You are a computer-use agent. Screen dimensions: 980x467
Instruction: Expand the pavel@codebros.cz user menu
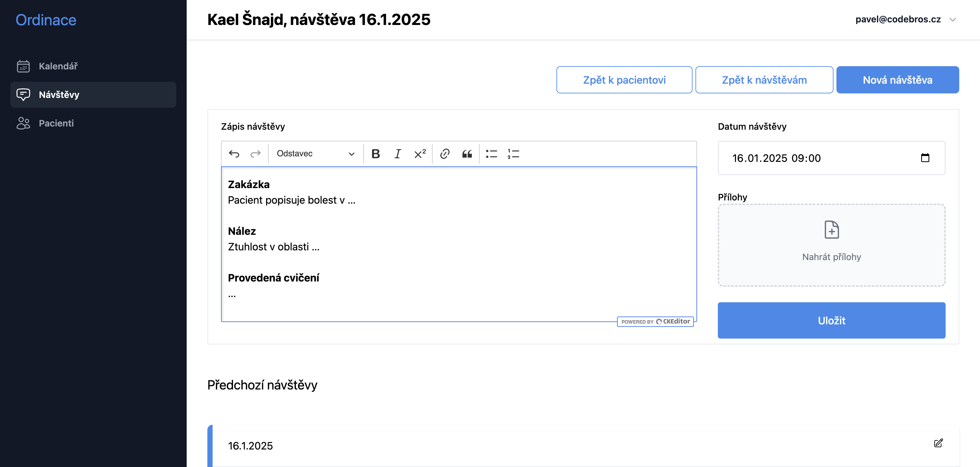tap(905, 19)
